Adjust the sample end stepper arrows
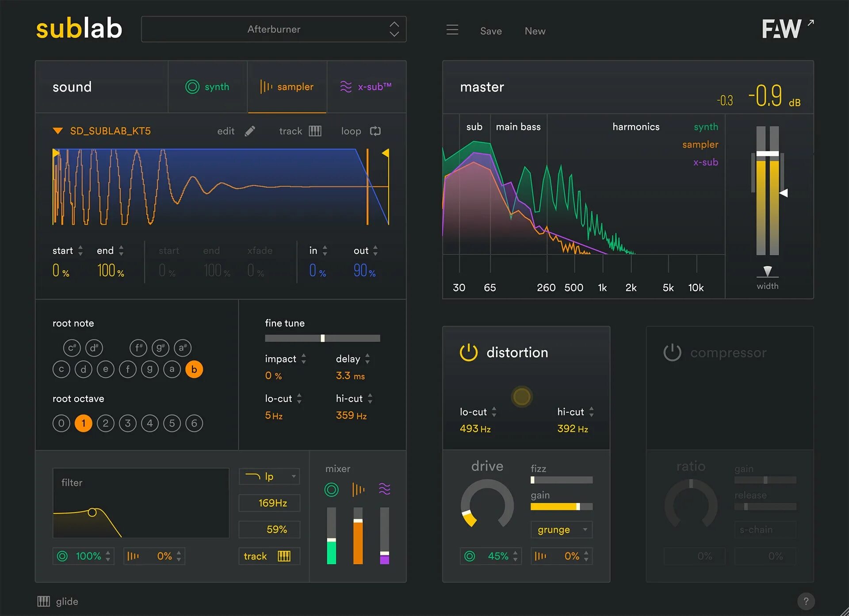Image resolution: width=849 pixels, height=616 pixels. (121, 251)
